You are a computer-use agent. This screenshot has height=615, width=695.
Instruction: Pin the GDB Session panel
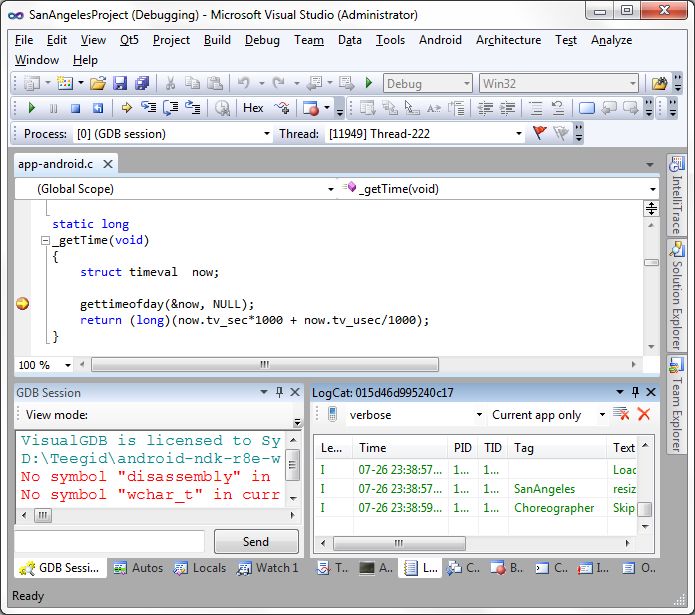[279, 392]
